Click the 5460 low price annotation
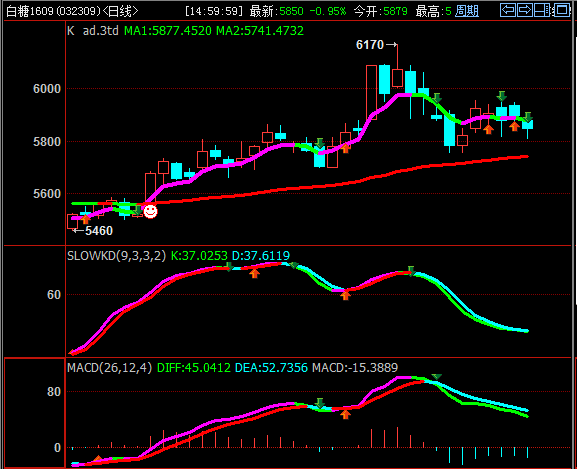This screenshot has width=577, height=469. click(99, 231)
